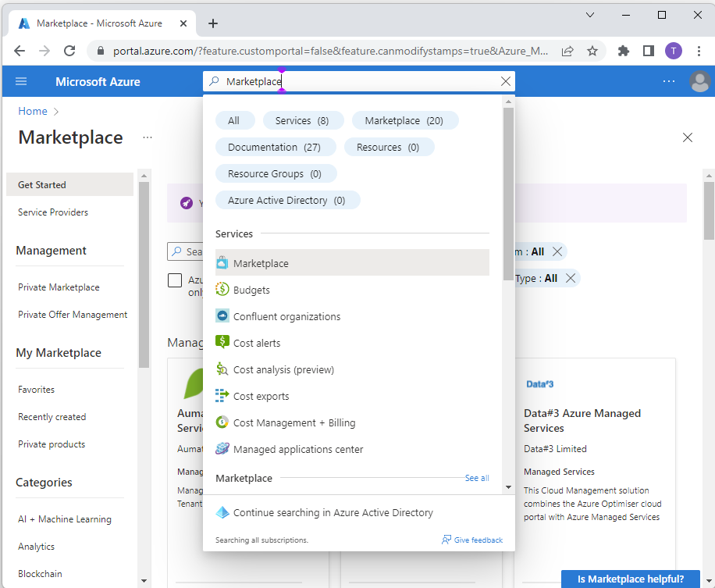Select the All filter chip
Viewport: 715px width, 588px height.
tap(233, 120)
